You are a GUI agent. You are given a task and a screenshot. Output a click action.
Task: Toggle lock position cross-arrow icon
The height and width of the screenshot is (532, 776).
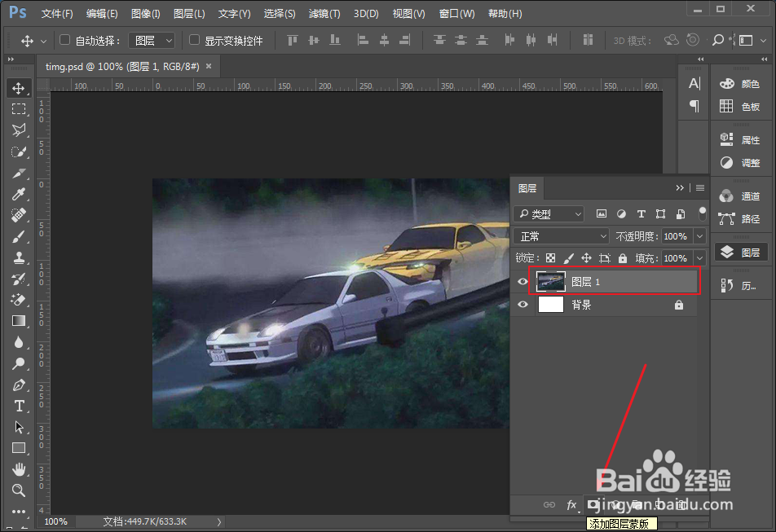click(x=586, y=258)
